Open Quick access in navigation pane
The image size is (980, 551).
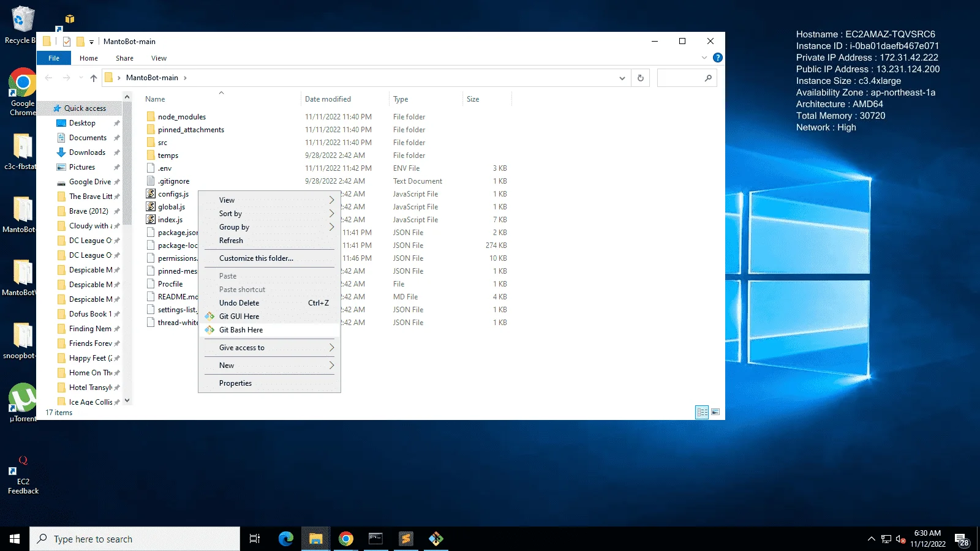(85, 108)
